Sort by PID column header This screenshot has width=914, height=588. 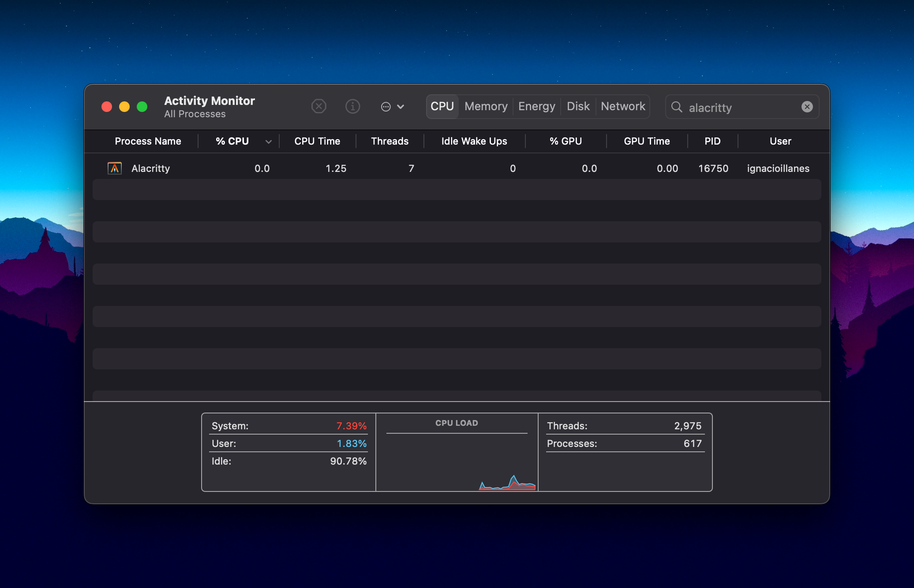712,141
